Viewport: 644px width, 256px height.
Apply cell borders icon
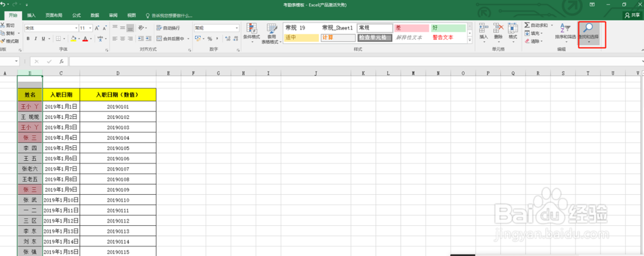coord(59,39)
